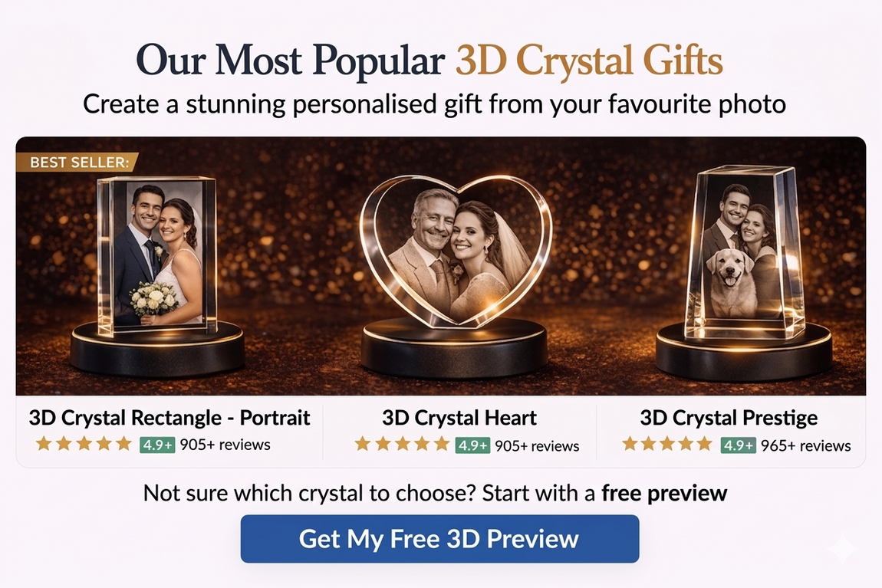Click the 4.9+ badge under Crystal Prestige

[739, 445]
